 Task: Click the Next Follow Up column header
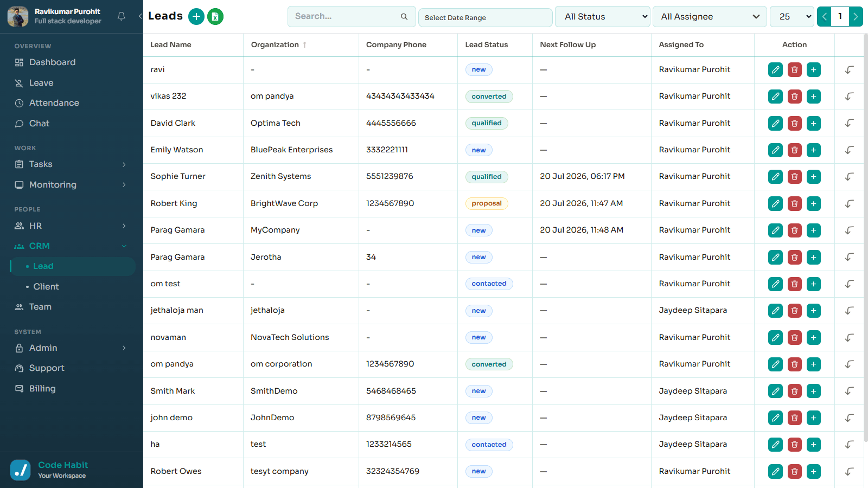coord(567,45)
